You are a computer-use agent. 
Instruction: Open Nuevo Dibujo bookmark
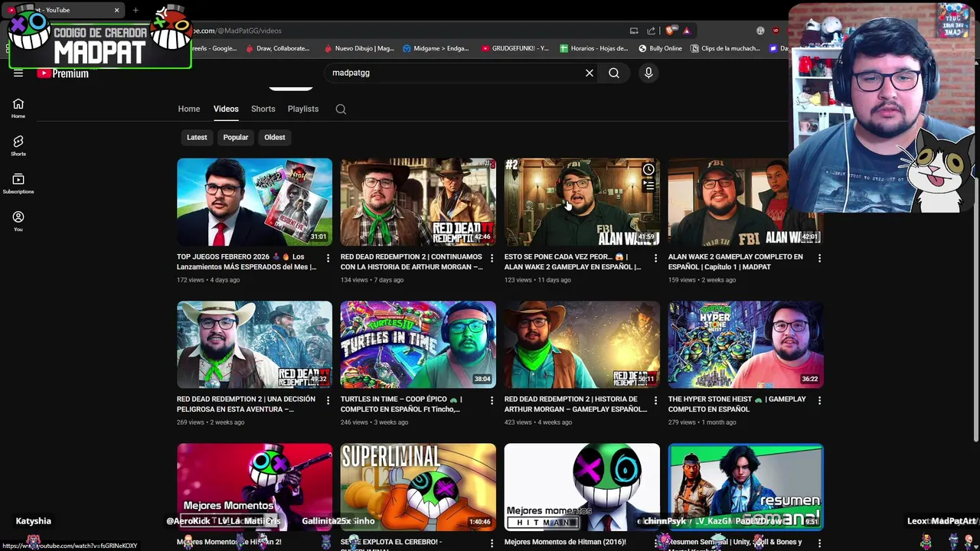click(359, 48)
